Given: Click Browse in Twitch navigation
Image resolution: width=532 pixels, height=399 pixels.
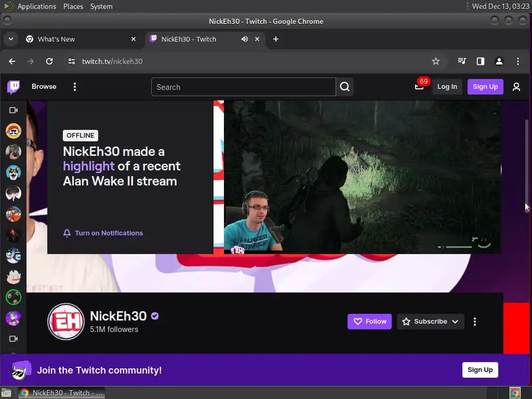Looking at the screenshot, I should 44,87.
